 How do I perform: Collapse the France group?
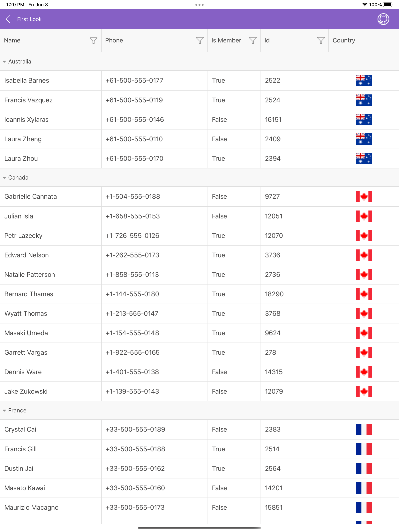point(4,410)
